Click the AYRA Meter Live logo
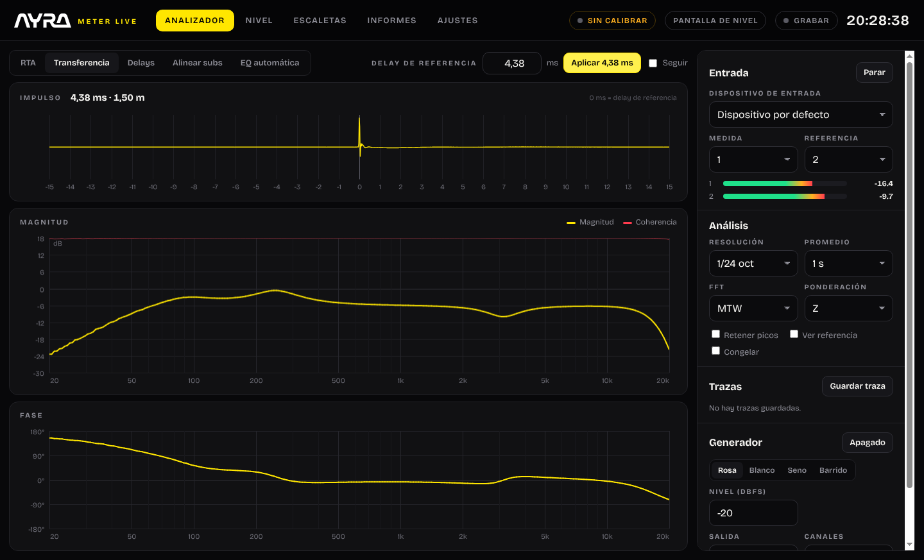 pos(76,21)
